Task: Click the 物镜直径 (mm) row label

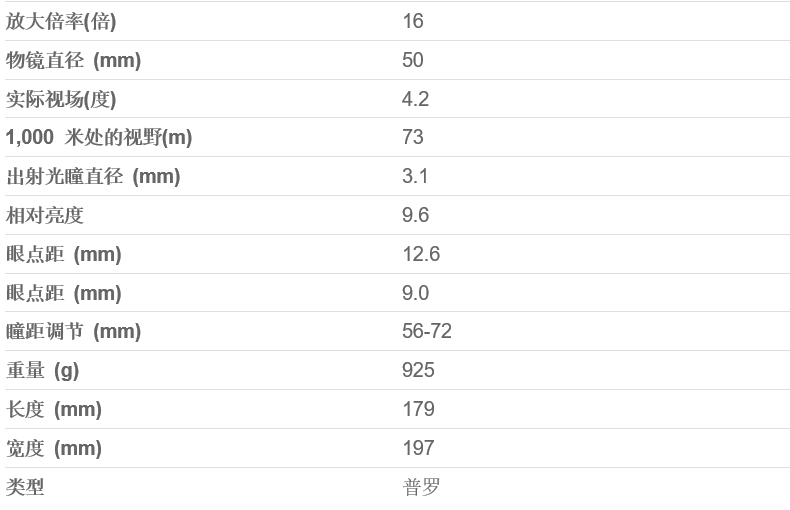Action: (x=73, y=60)
